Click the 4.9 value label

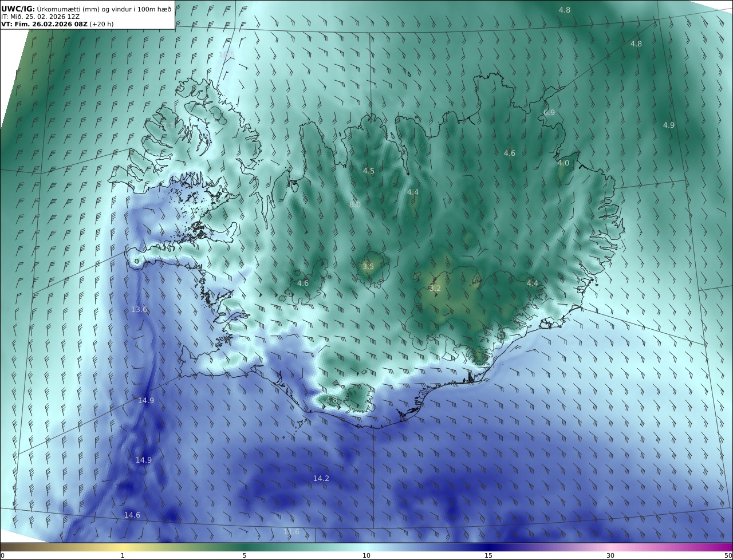coord(669,125)
